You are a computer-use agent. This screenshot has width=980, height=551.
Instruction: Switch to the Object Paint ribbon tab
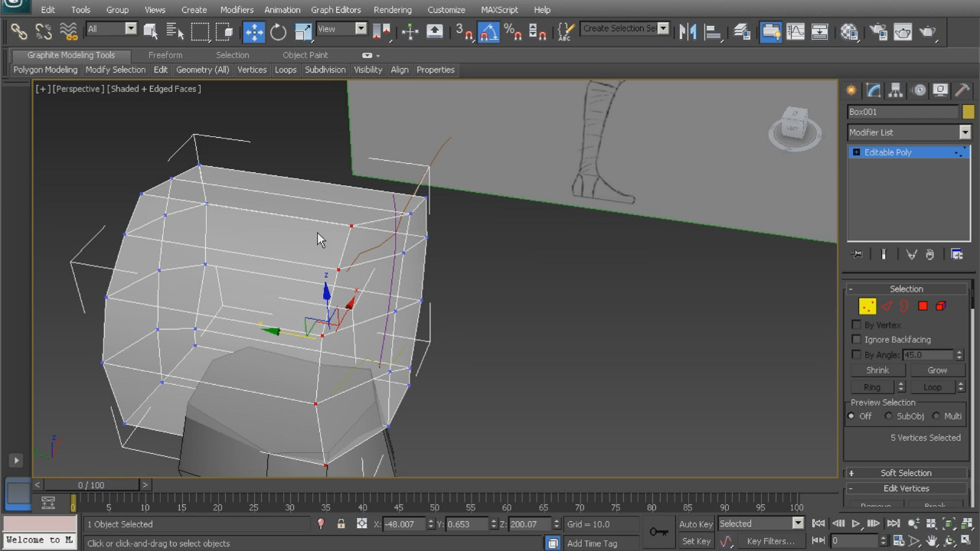tap(305, 55)
